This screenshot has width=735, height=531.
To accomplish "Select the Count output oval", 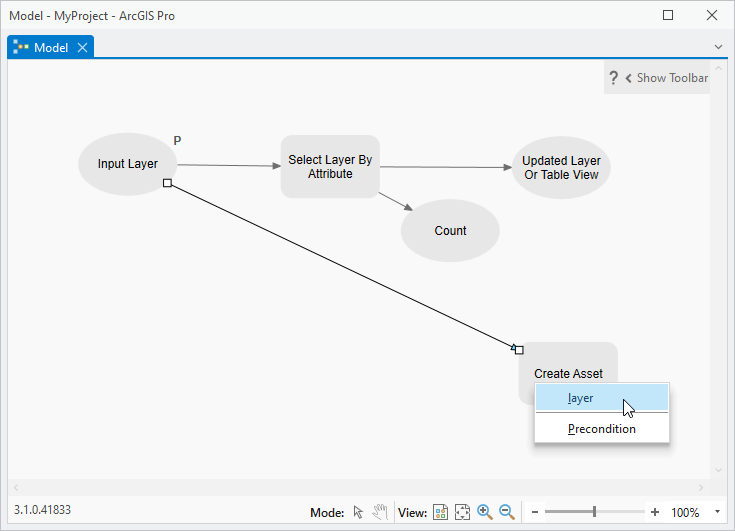I will pos(450,231).
